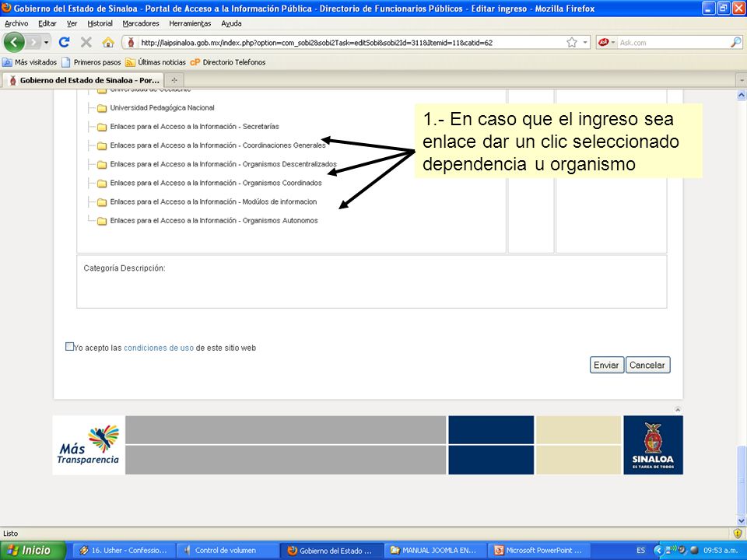Open the list all tabs dropdown

742,80
